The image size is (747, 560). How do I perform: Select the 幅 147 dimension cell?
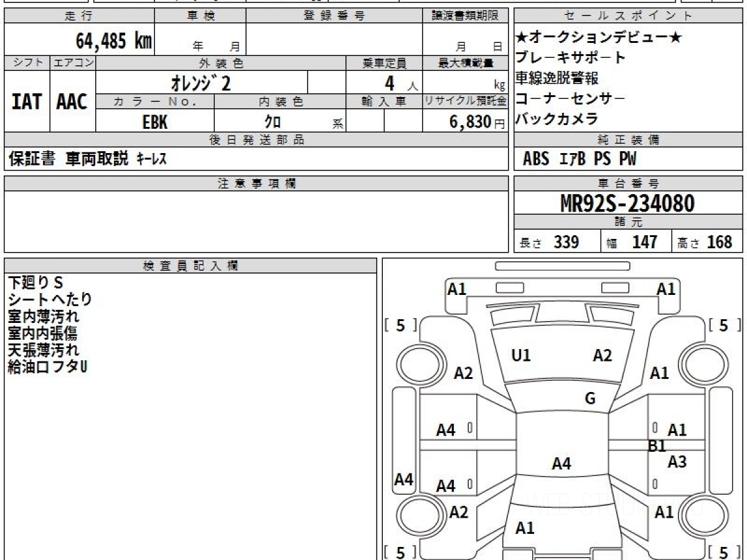pyautogui.click(x=636, y=241)
